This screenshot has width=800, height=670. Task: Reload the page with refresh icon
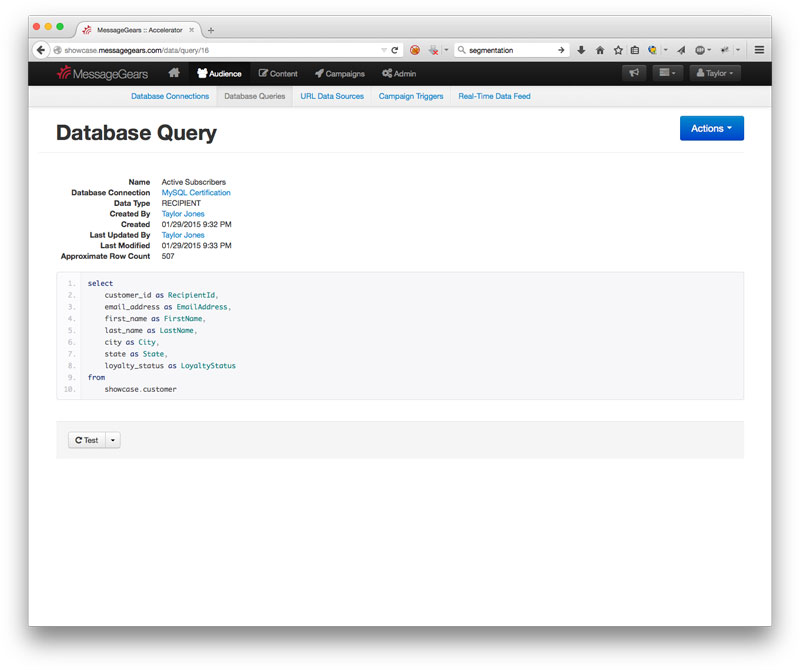coord(395,50)
